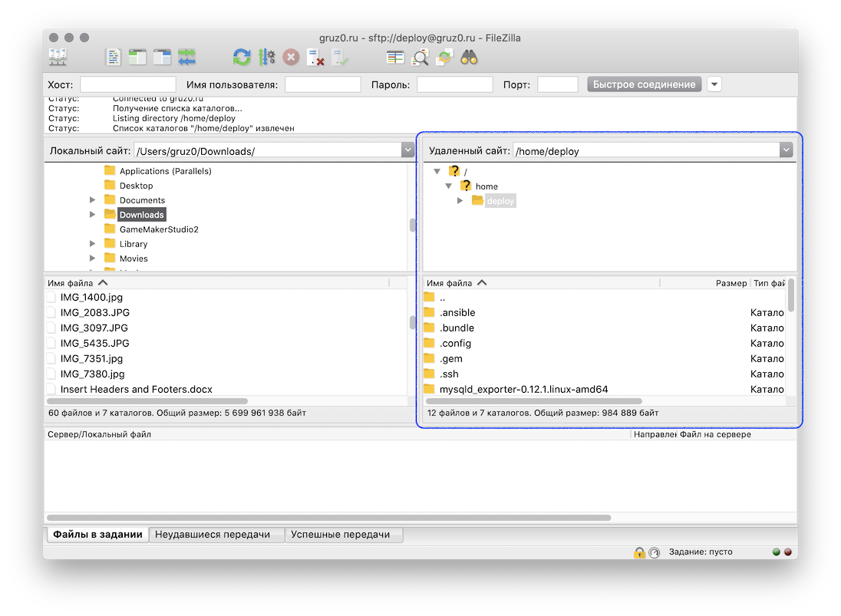The width and height of the screenshot is (841, 616).
Task: Open the Site Manager icon
Action: click(58, 57)
